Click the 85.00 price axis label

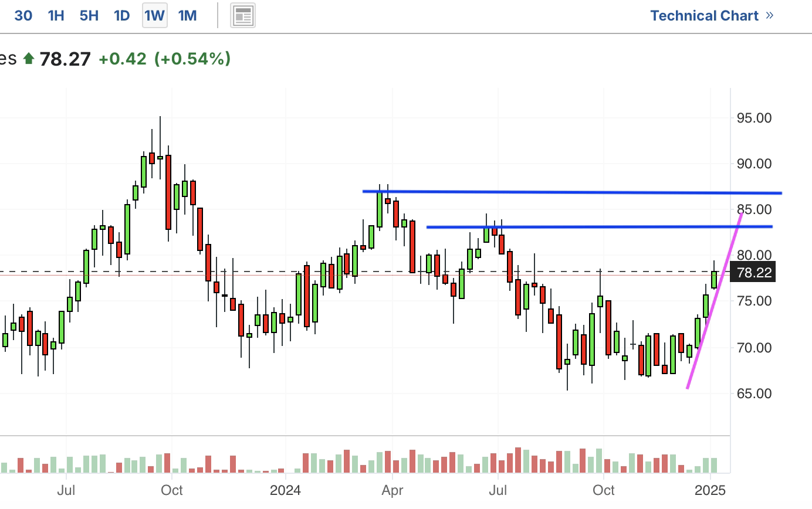pos(754,209)
